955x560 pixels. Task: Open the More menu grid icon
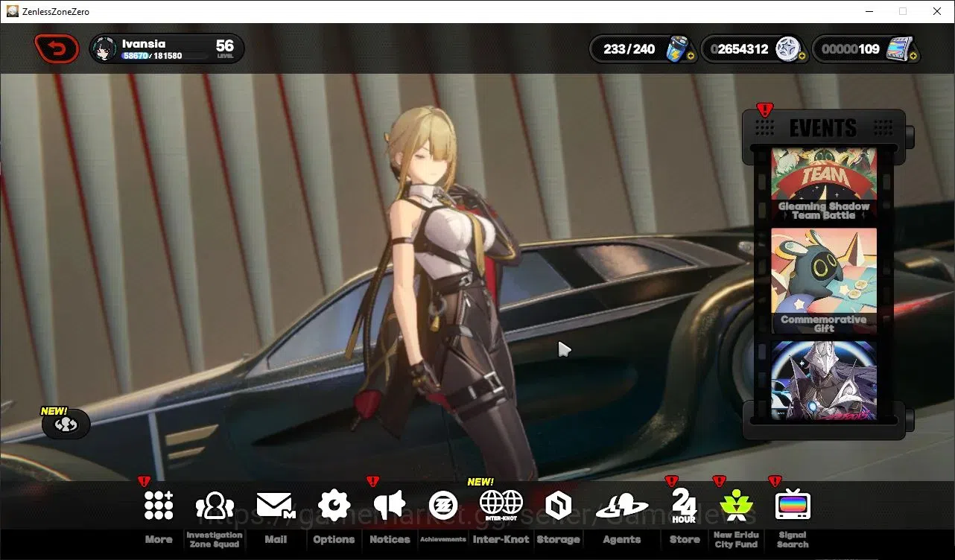[x=159, y=506]
